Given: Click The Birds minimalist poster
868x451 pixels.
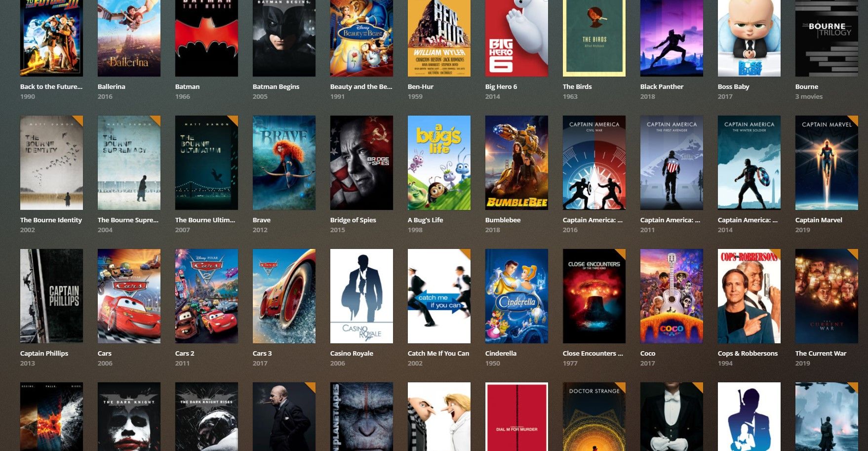Looking at the screenshot, I should pyautogui.click(x=594, y=38).
